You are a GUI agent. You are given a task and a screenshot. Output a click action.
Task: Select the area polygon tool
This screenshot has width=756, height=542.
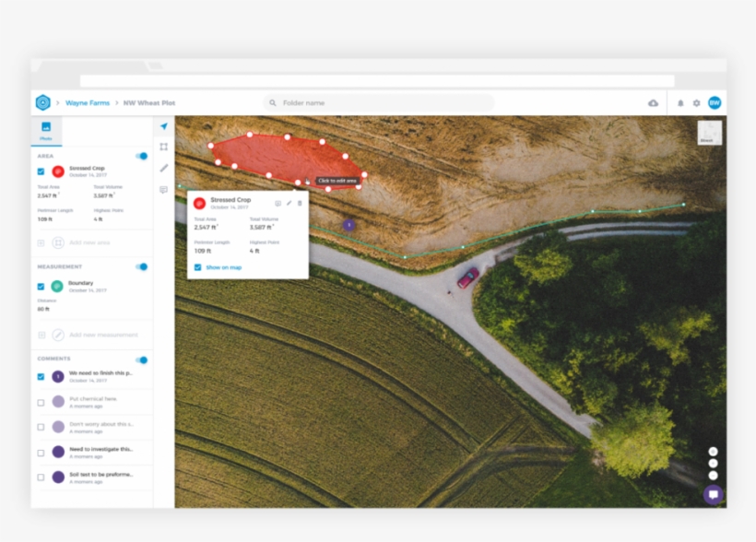coord(163,147)
